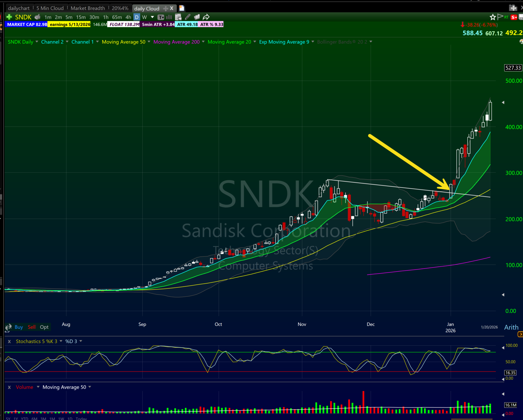Screen dimensions: 523x420
Task: Switch to 4h timeframe
Action: [x=128, y=17]
